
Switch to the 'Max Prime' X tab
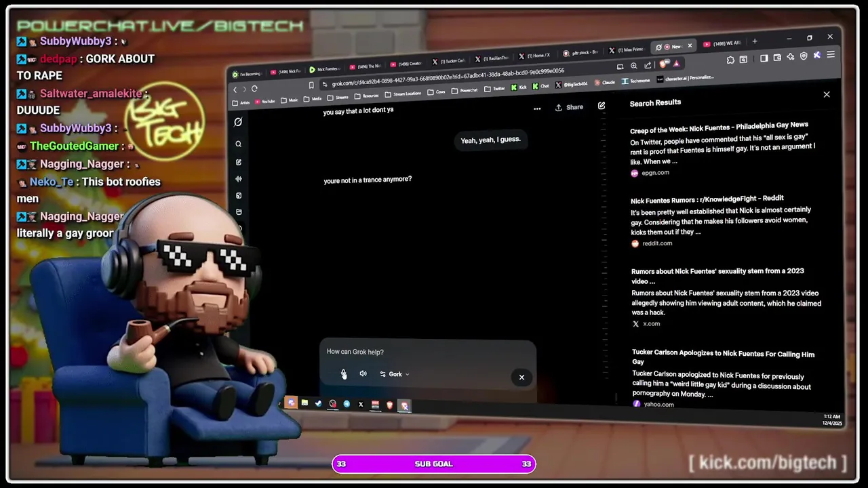click(625, 50)
